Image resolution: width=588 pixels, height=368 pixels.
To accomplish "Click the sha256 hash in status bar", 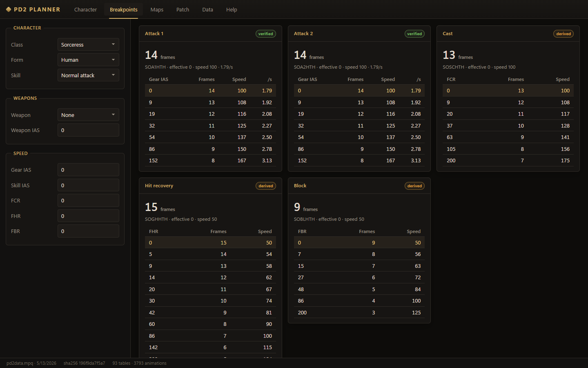I will tap(84, 363).
